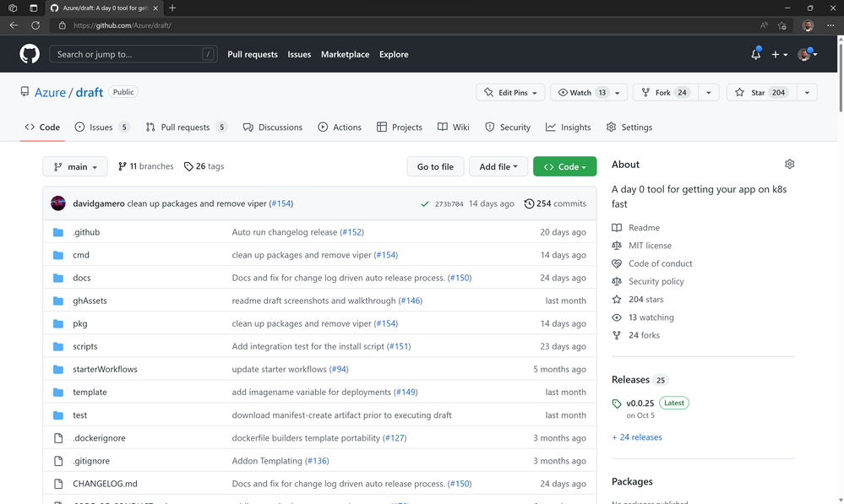Toggle read aloud icon in address bar
The image size is (844, 504).
764,25
